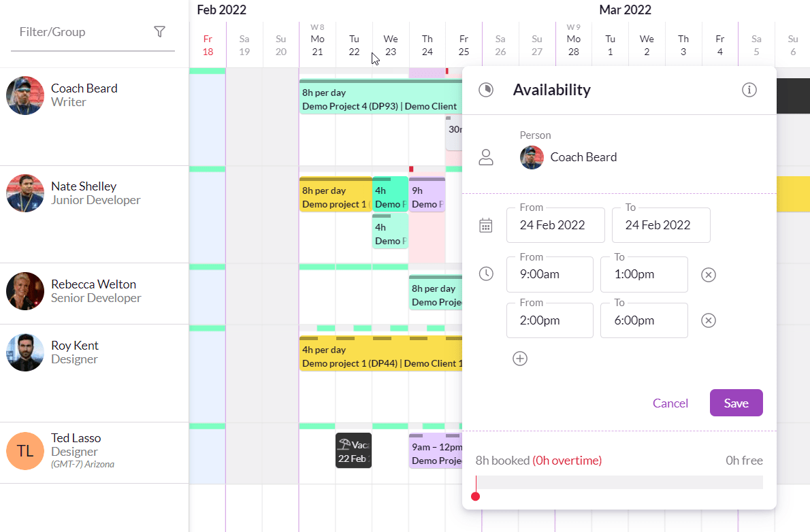Open the filter options via the funnel icon

[x=159, y=31]
